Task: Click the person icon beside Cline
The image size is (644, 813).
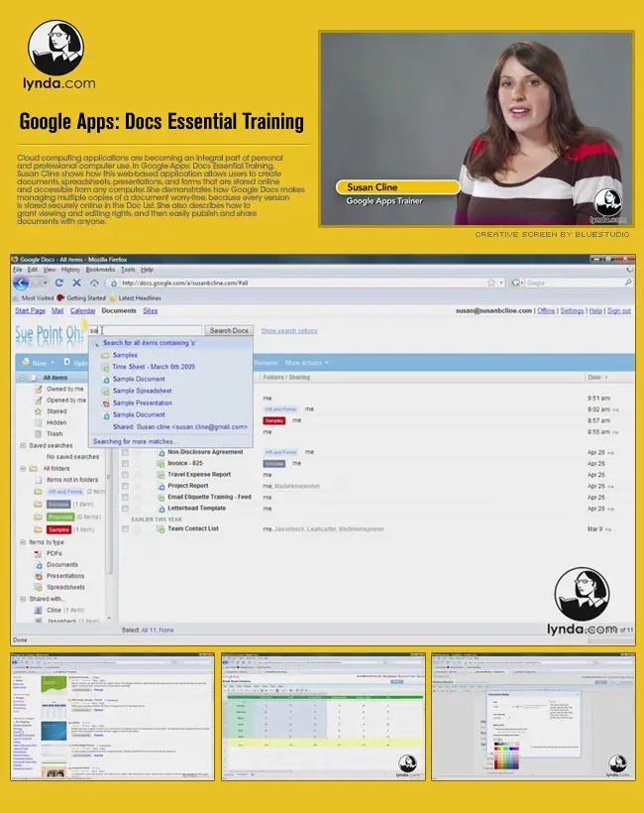Action: point(39,611)
